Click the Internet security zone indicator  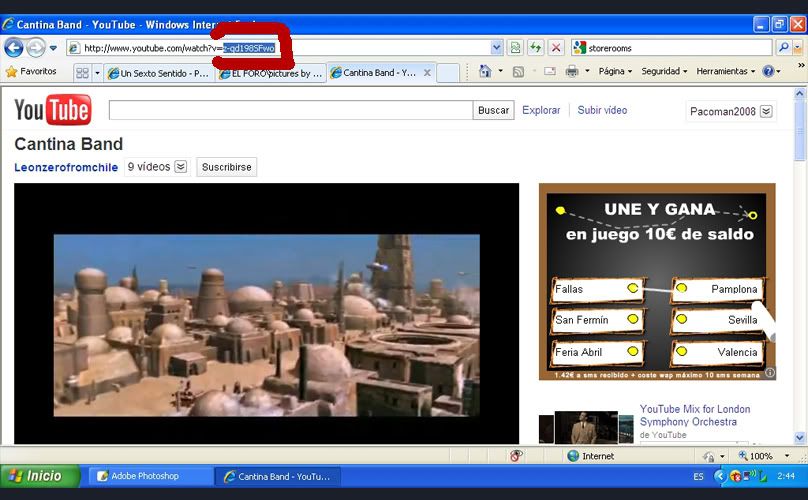click(x=591, y=456)
